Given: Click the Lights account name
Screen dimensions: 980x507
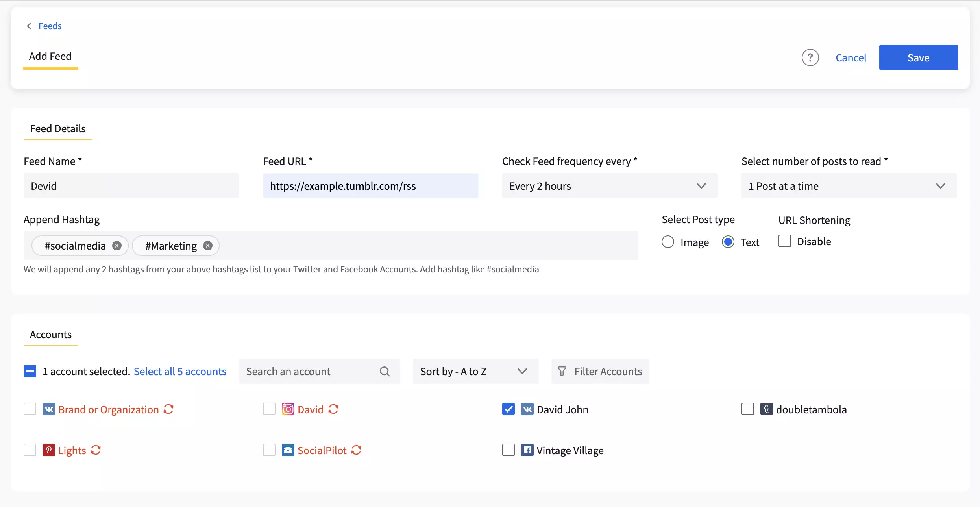Looking at the screenshot, I should [72, 450].
